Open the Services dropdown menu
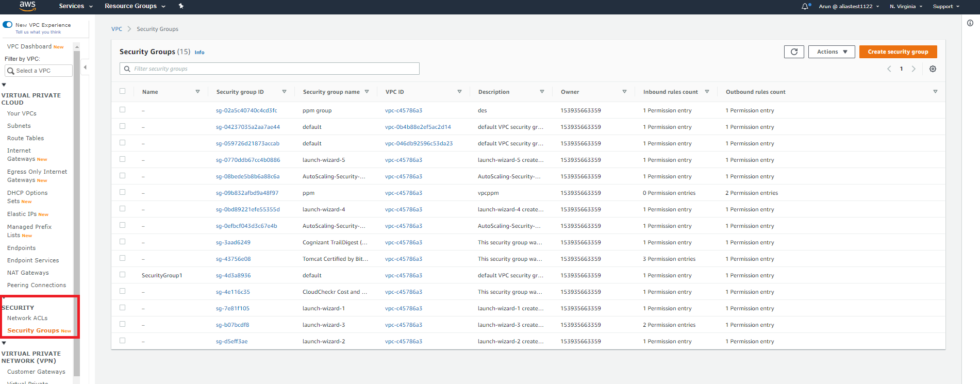The height and width of the screenshot is (384, 980). point(75,6)
